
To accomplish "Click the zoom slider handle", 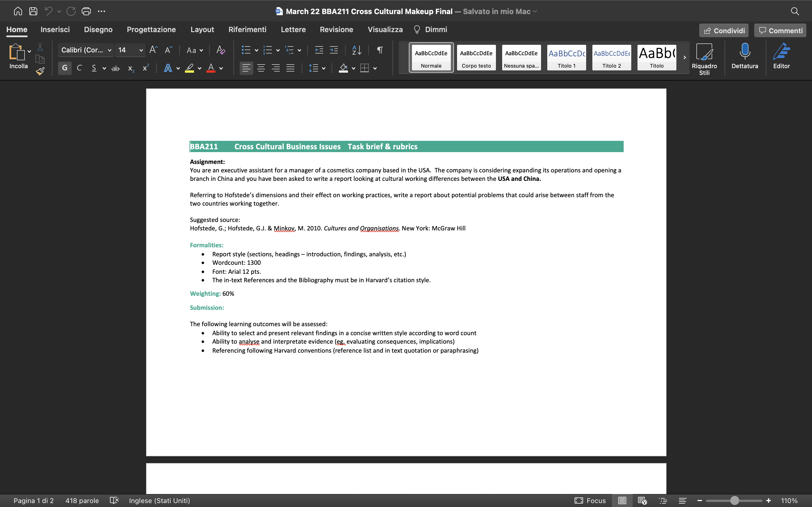I will pos(734,500).
